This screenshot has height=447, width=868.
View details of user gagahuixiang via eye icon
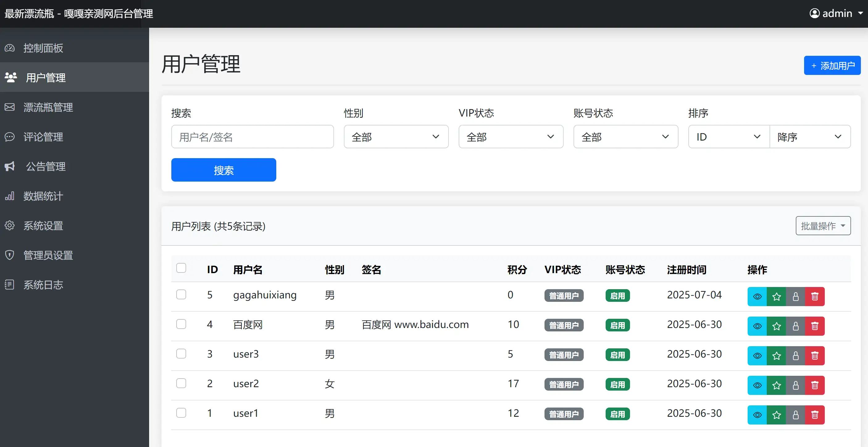(757, 297)
